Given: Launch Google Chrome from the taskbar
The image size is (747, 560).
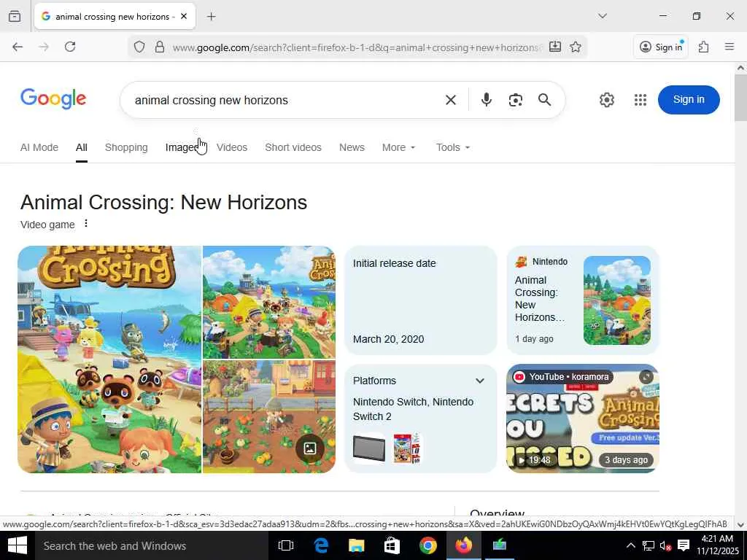Looking at the screenshot, I should (x=427, y=545).
